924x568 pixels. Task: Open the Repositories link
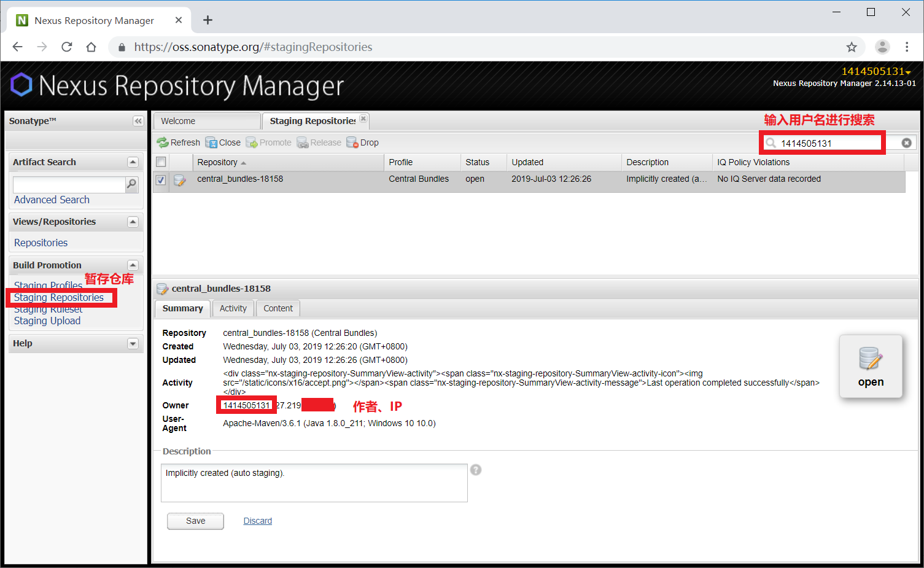point(41,243)
